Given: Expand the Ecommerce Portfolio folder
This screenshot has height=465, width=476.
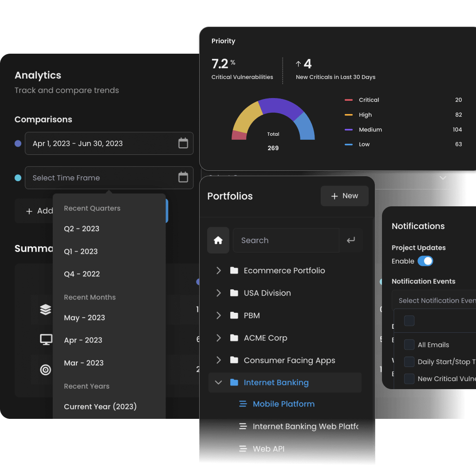Looking at the screenshot, I should (x=218, y=270).
